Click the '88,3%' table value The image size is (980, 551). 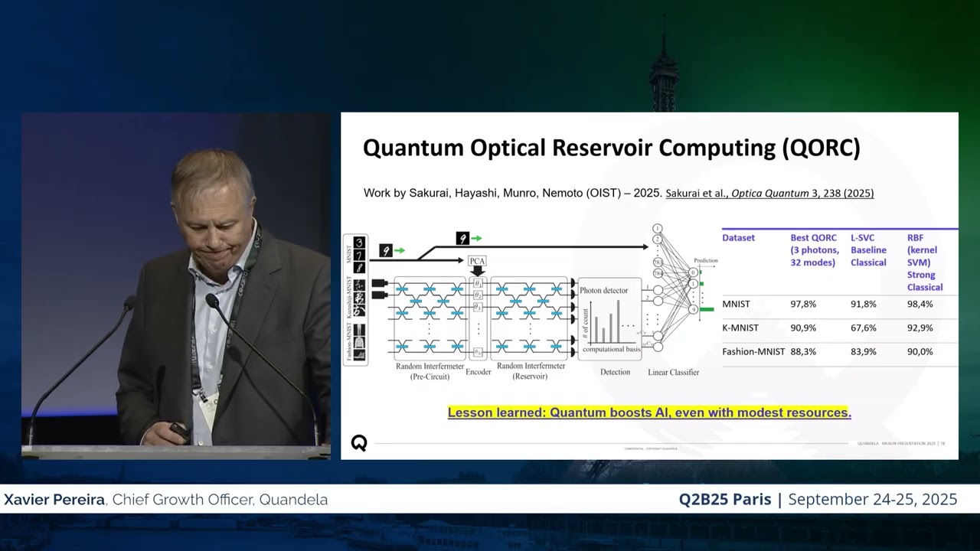[x=803, y=352]
